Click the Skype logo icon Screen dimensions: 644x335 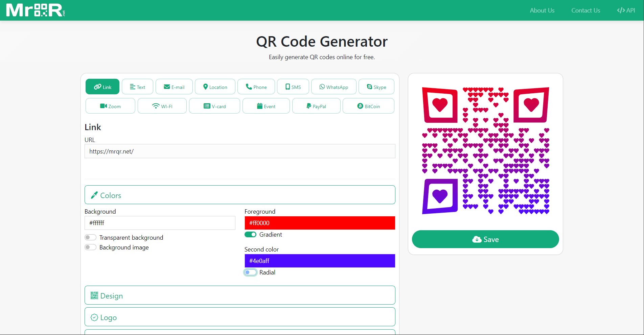pyautogui.click(x=369, y=87)
